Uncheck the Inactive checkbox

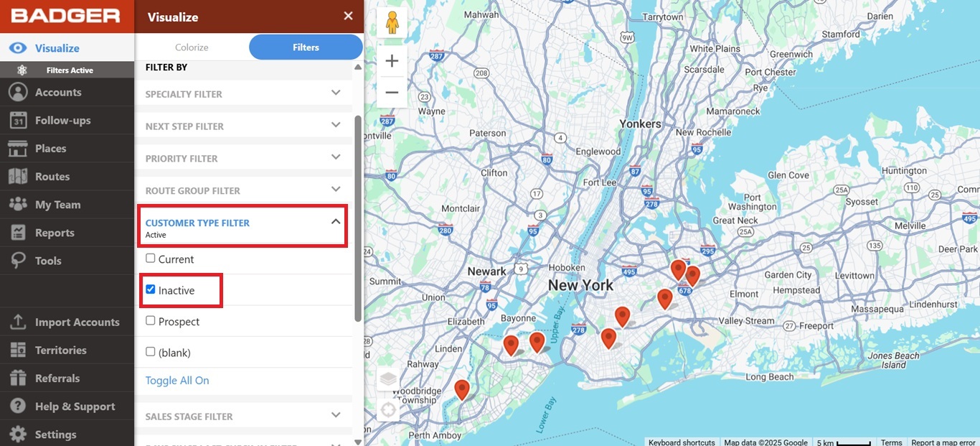[151, 289]
